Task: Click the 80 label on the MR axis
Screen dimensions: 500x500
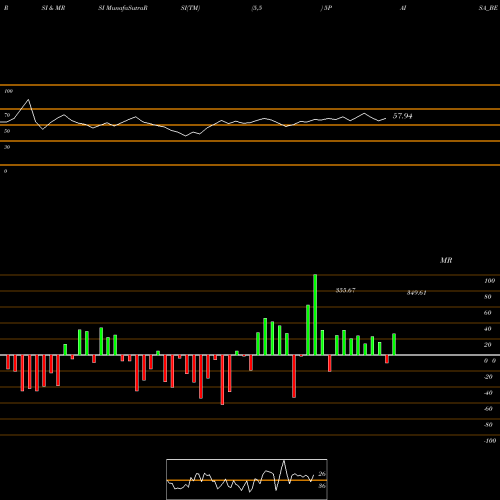Action: [x=488, y=297]
